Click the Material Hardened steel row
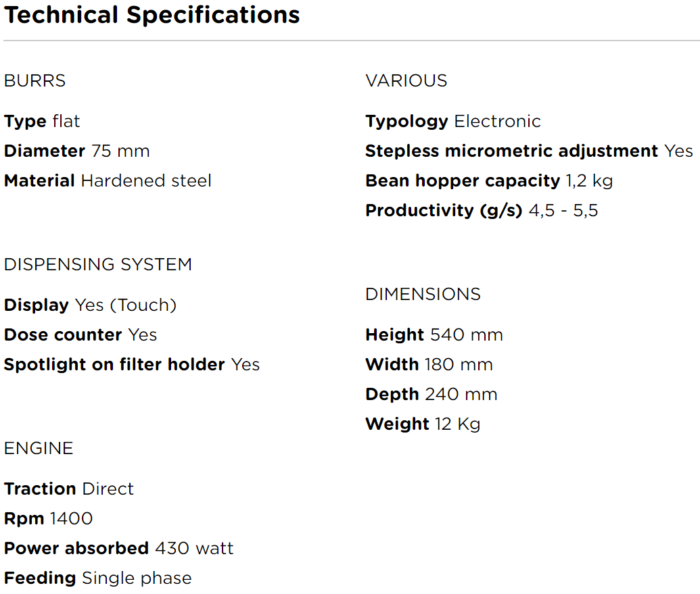700x594 pixels. pos(108,181)
